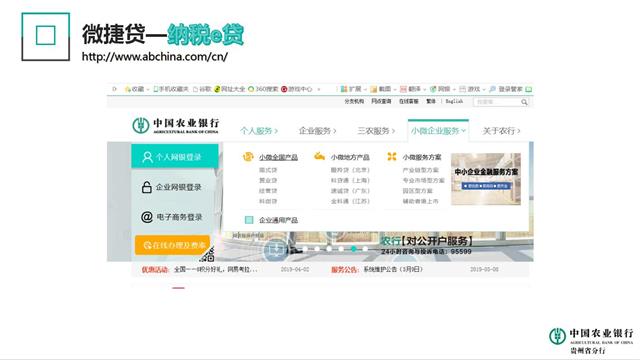Click the orange 在线办理及查询 button
640x360 pixels.
click(x=173, y=245)
